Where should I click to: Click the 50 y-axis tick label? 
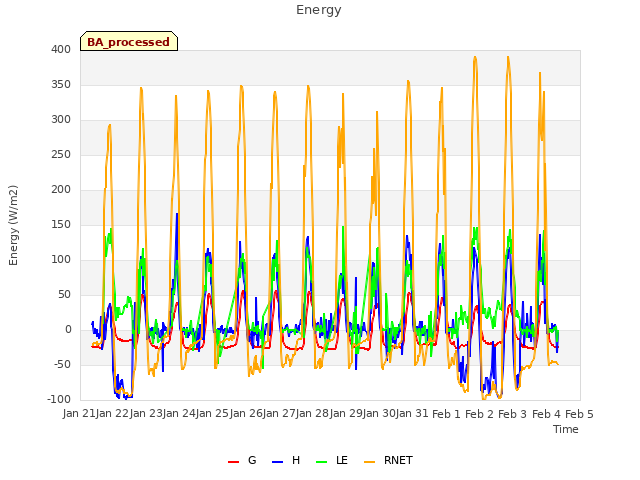click(64, 295)
